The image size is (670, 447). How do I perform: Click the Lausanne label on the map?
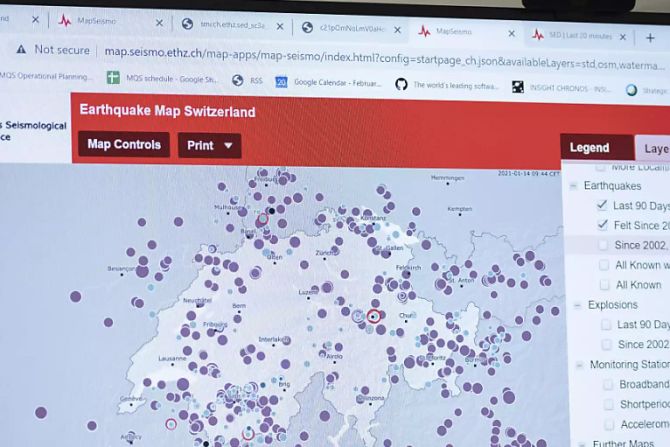(172, 358)
